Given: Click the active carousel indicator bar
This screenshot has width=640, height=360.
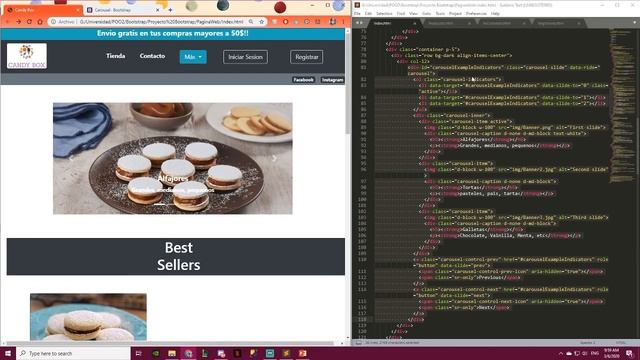Looking at the screenshot, I should [160, 204].
